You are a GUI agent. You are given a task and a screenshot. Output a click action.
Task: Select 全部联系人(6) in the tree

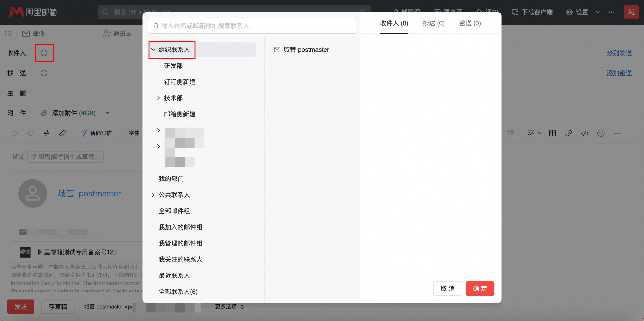coord(178,292)
